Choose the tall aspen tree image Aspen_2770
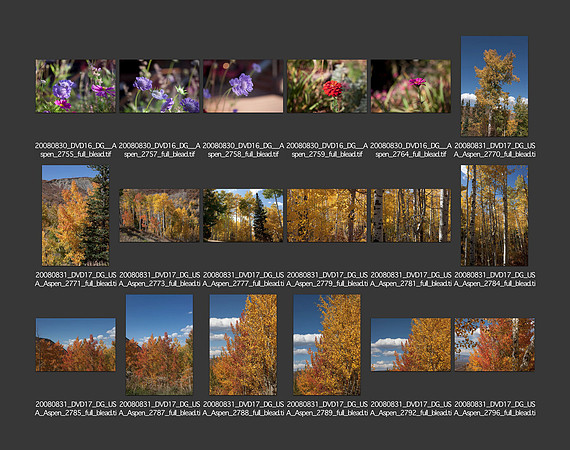This screenshot has height=450, width=570. coord(494,86)
